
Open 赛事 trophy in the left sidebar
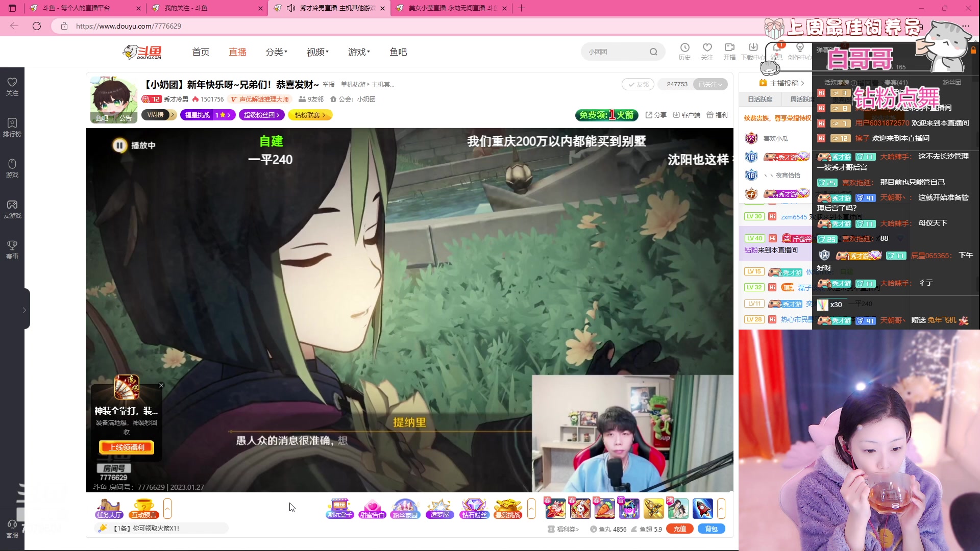(12, 249)
